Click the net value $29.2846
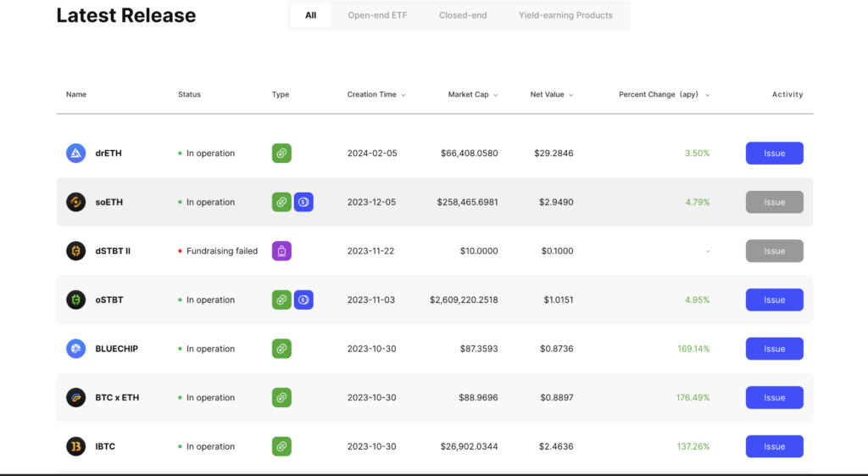This screenshot has height=476, width=868. point(554,153)
